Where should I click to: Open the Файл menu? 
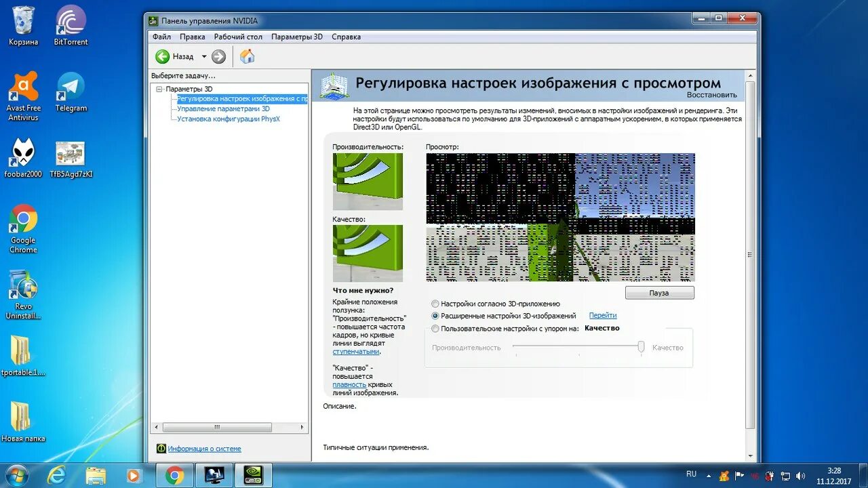tap(161, 37)
